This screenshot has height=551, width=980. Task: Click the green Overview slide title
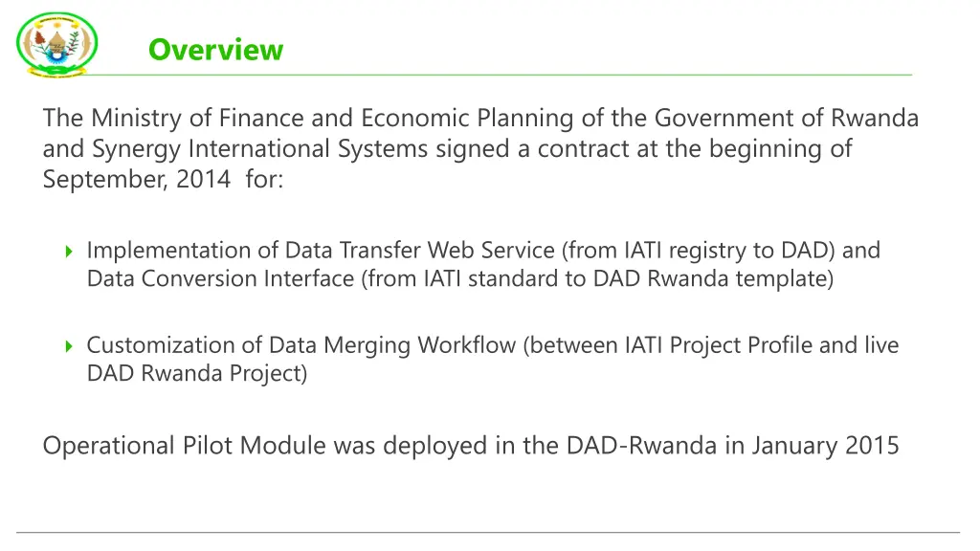215,50
